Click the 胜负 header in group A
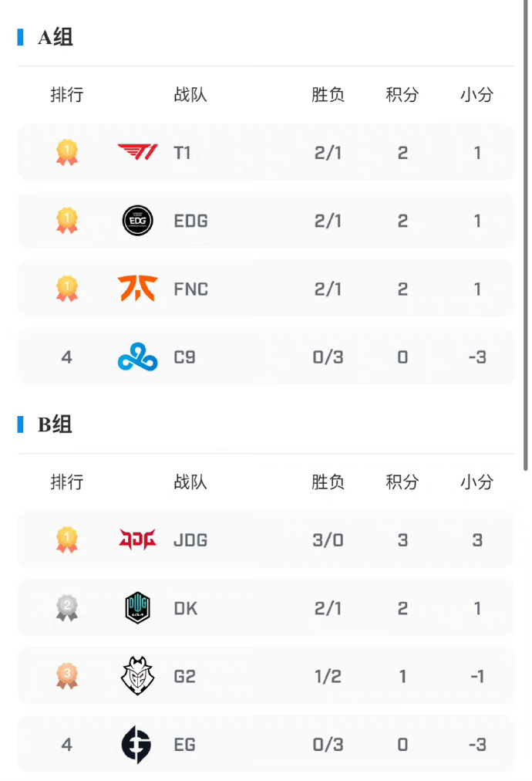This screenshot has height=781, width=532. pyautogui.click(x=328, y=94)
